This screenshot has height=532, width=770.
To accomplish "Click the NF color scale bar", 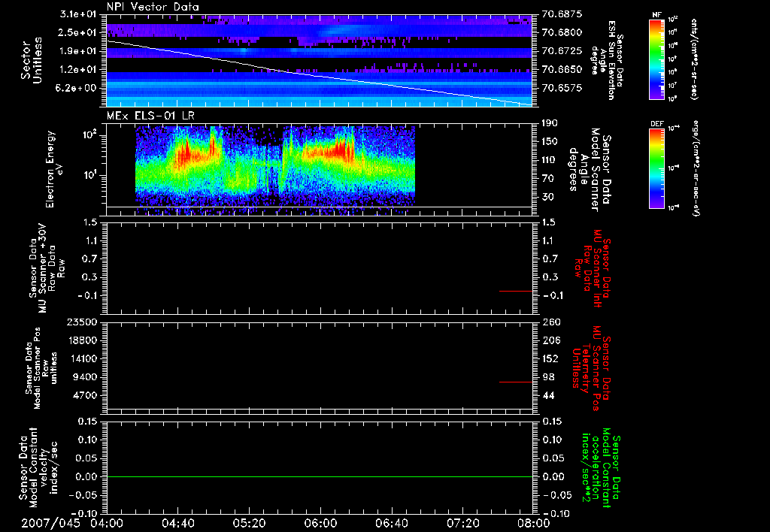I will click(x=657, y=59).
